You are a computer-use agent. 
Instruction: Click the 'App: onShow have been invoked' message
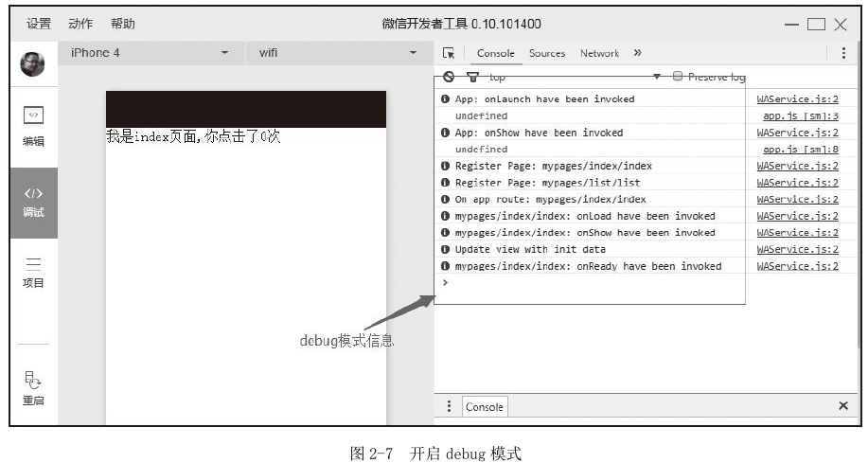pos(539,133)
